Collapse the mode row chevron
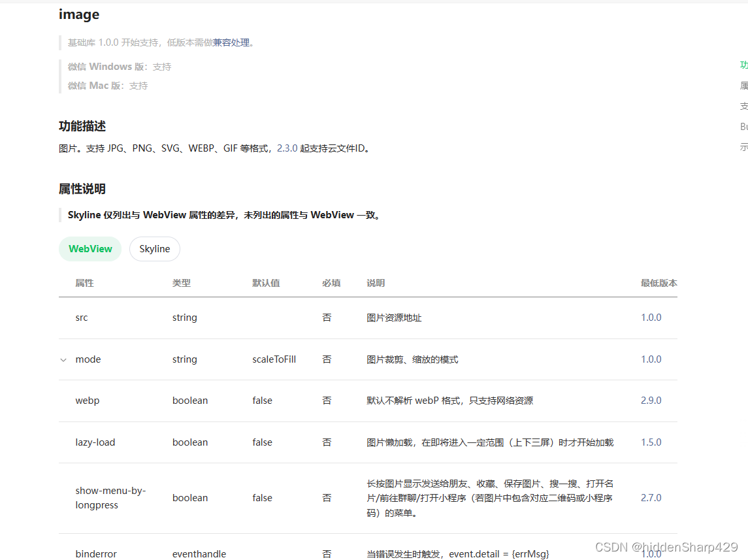The image size is (748, 560). (x=63, y=359)
